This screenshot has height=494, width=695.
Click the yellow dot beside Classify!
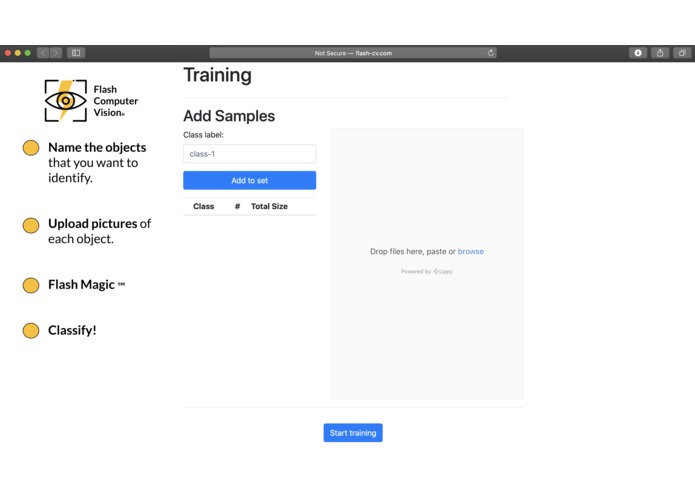coord(31,331)
